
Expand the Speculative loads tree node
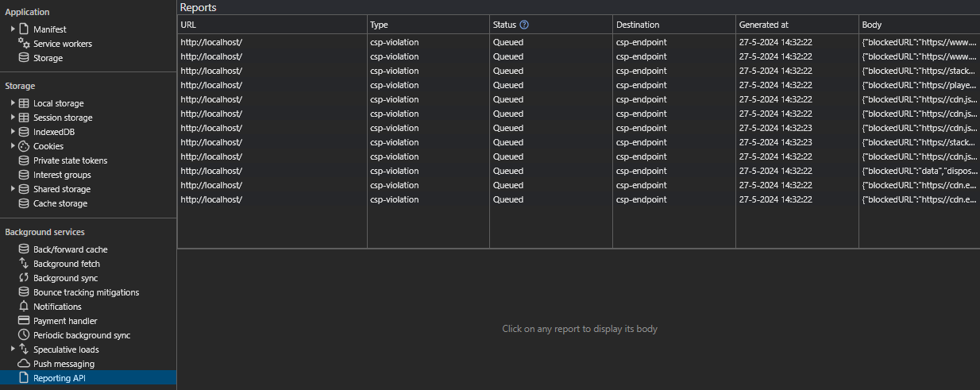(13, 349)
